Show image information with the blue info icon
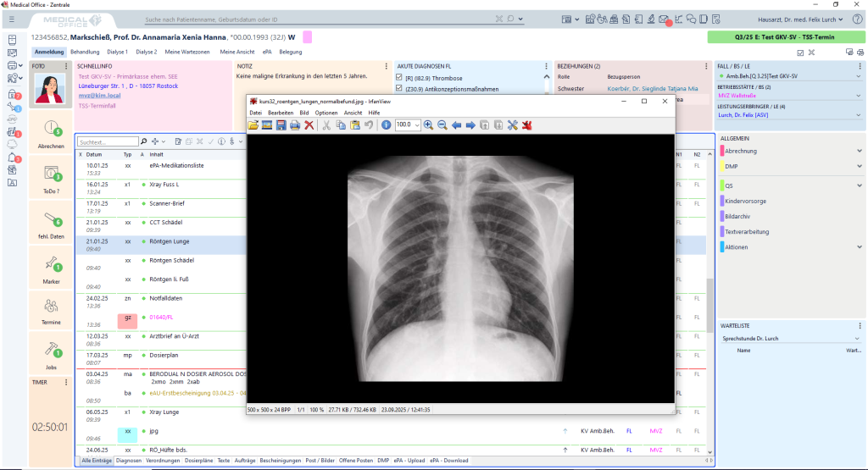This screenshot has width=868, height=470. tap(386, 124)
